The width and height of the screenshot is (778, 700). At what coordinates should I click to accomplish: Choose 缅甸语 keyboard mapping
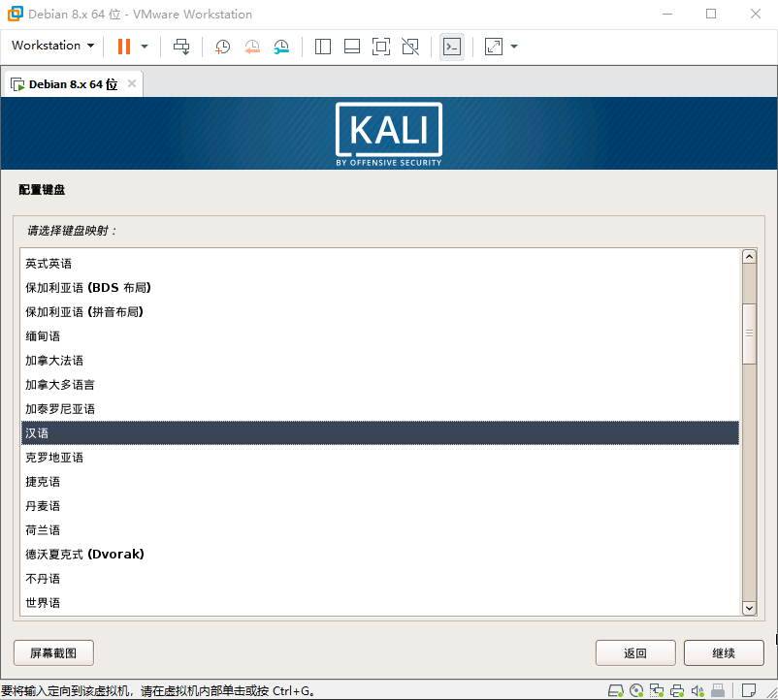click(x=380, y=336)
